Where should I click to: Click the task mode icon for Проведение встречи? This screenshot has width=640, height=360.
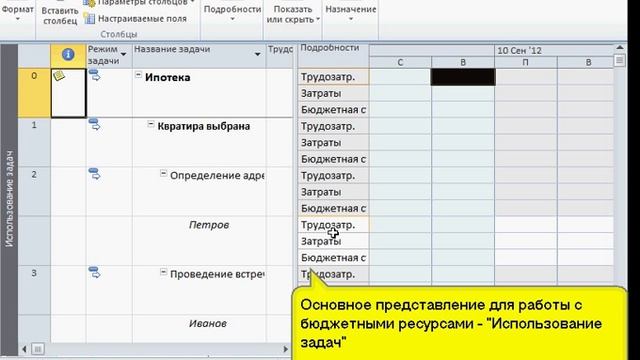[x=94, y=272]
